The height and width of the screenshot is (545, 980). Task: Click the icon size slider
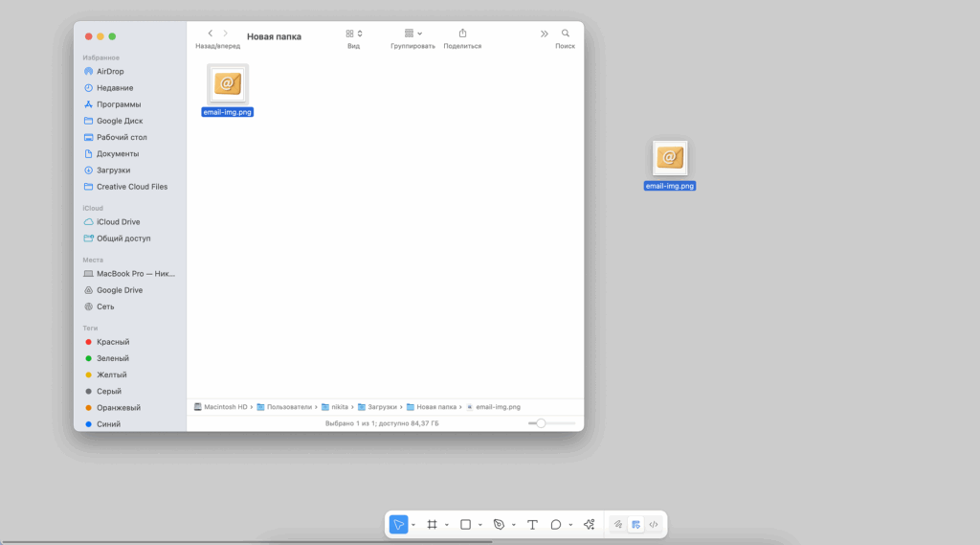point(551,423)
